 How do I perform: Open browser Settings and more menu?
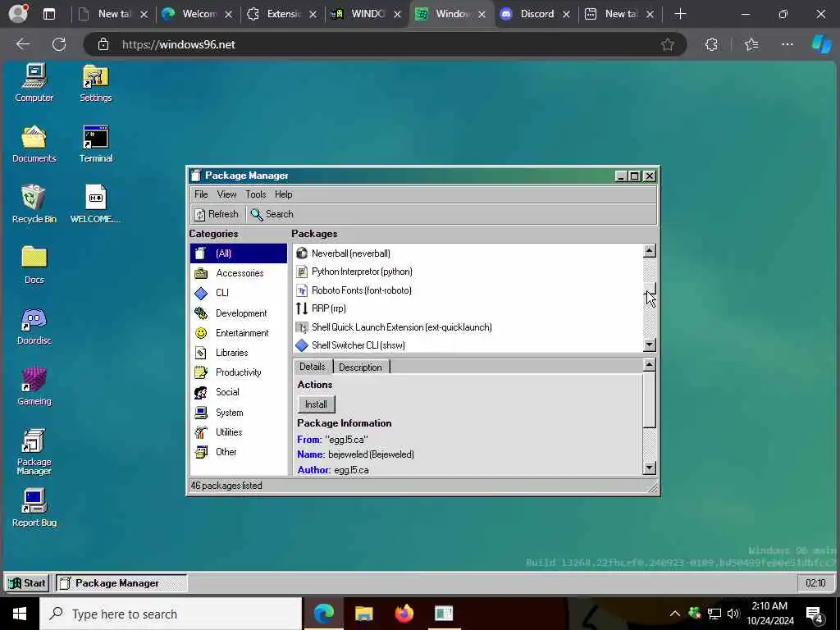787,44
